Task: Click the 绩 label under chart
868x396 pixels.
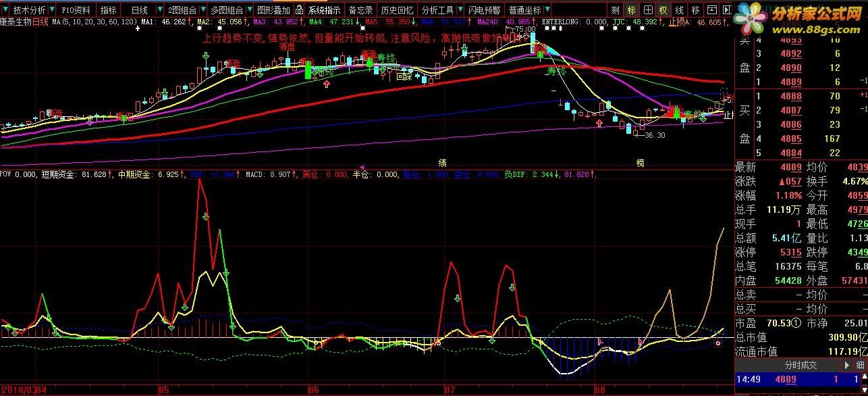Action: 443,163
